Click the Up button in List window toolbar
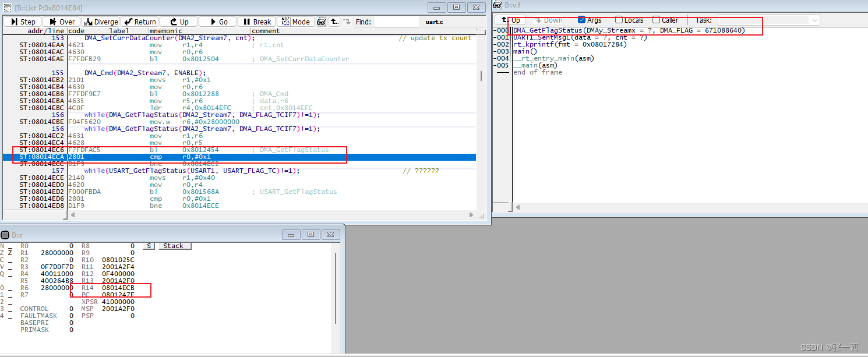Viewport: 868px width, 357px height. (x=178, y=22)
